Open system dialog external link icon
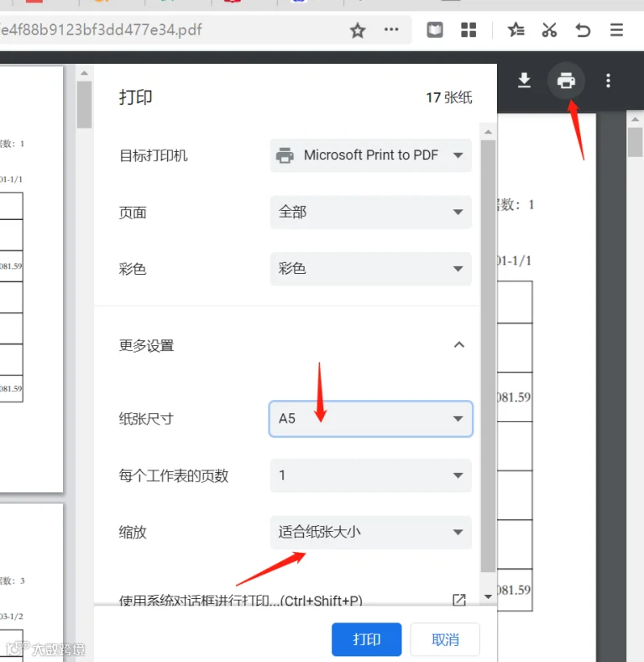 (x=458, y=600)
